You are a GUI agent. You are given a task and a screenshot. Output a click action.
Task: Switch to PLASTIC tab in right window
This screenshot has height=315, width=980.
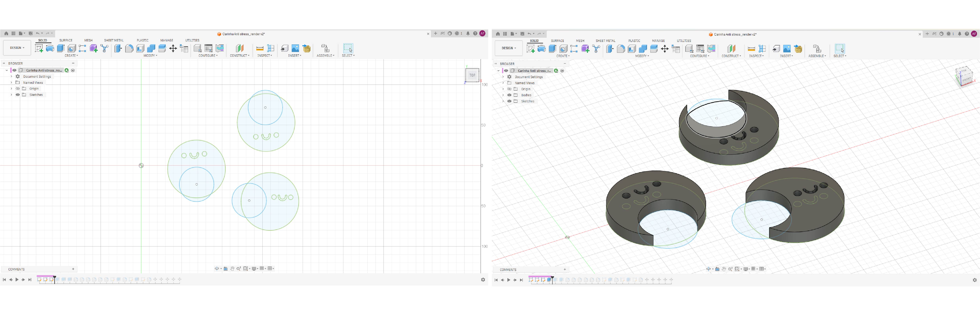click(x=634, y=41)
